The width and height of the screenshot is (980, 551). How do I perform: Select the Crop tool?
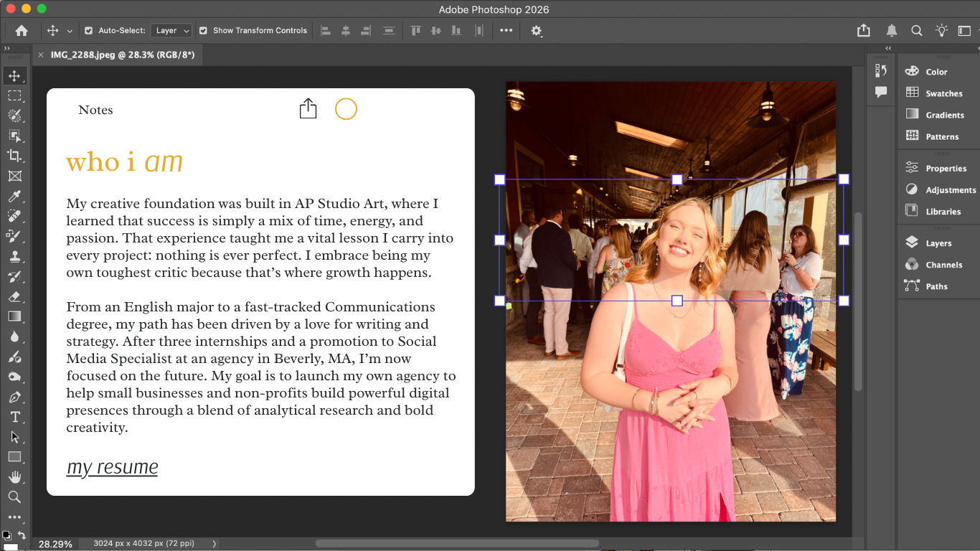click(x=14, y=156)
